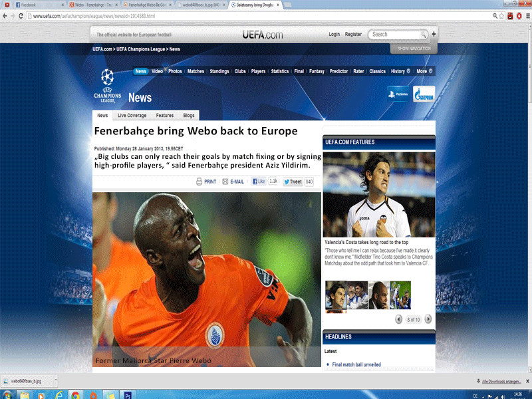Click the browser address bar URL
The image size is (532, 399).
(94, 16)
